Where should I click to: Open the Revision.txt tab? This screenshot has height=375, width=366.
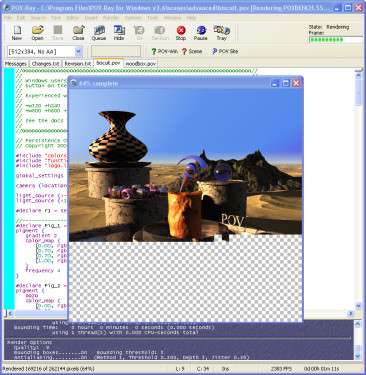coord(78,63)
